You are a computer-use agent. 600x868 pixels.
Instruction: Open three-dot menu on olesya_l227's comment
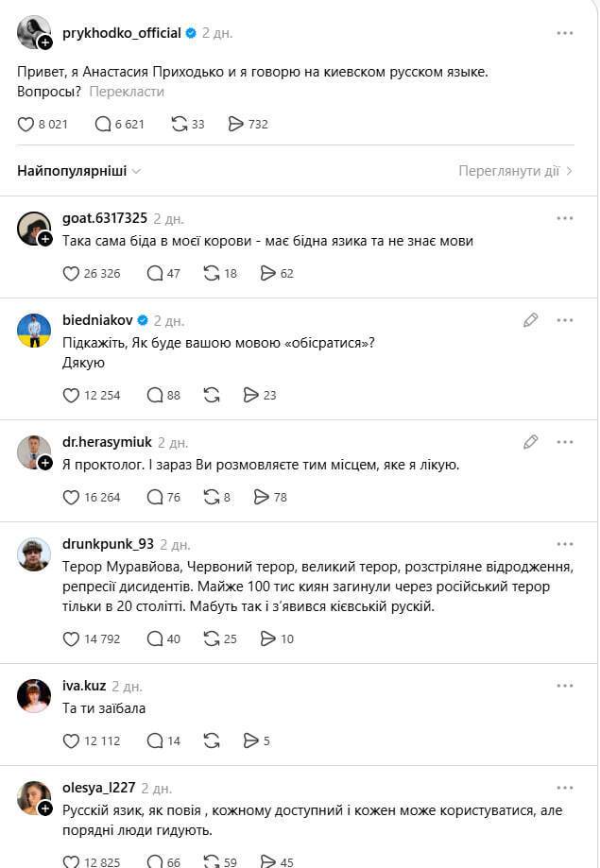(x=564, y=787)
